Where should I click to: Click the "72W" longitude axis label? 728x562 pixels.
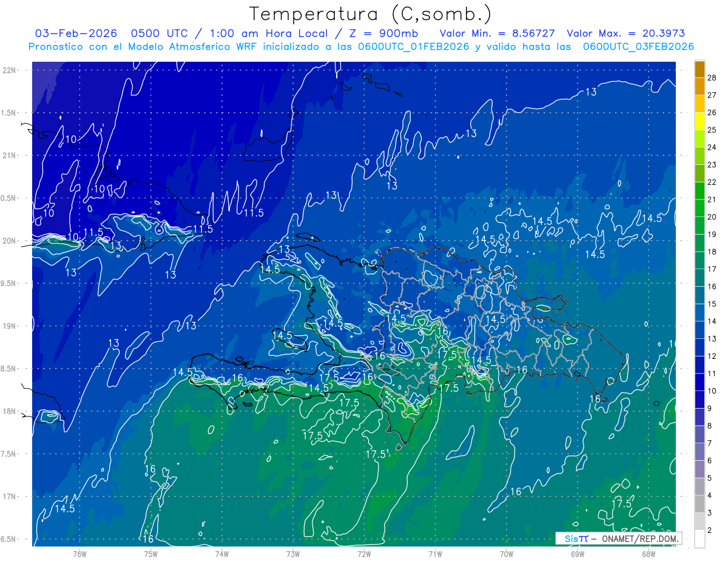(x=364, y=554)
